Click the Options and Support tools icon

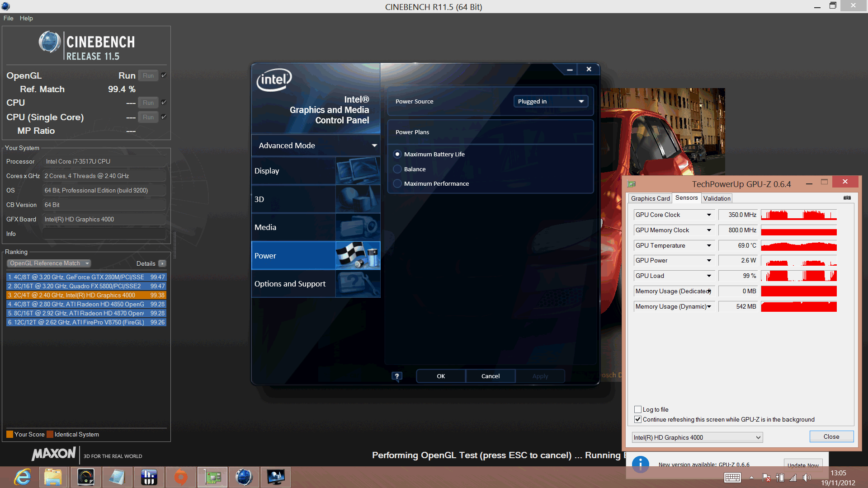click(x=358, y=284)
